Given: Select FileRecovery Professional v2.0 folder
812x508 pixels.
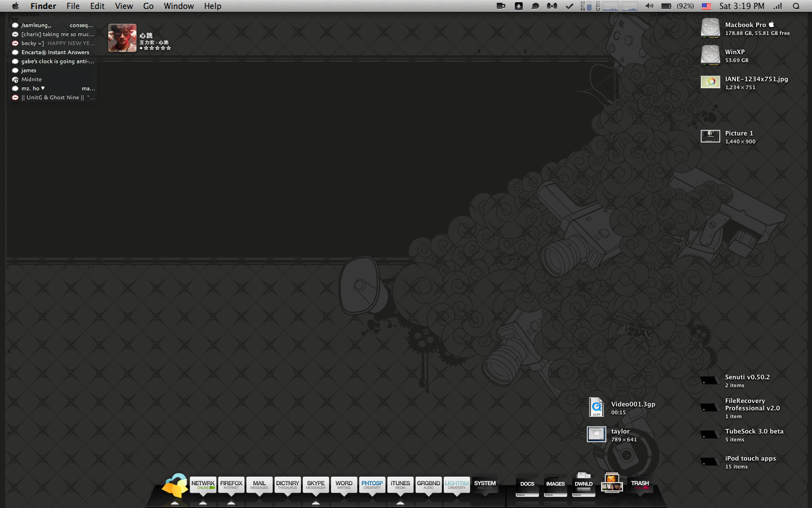Looking at the screenshot, I should (709, 408).
